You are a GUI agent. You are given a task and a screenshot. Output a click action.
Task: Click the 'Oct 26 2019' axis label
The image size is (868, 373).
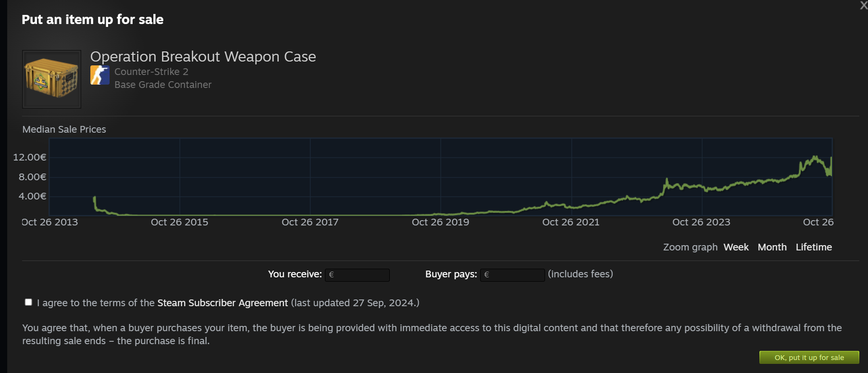[x=440, y=222]
